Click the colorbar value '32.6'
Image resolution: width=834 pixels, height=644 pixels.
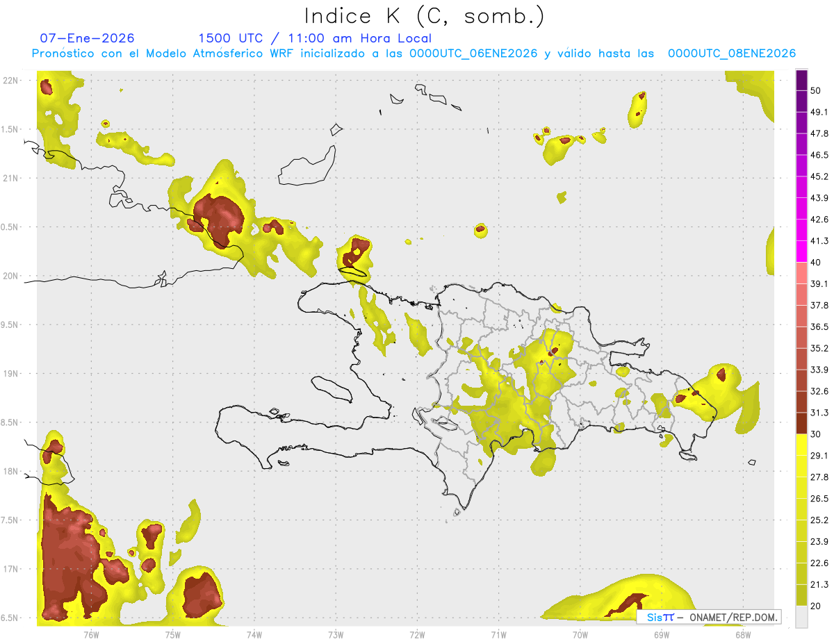coord(819,391)
